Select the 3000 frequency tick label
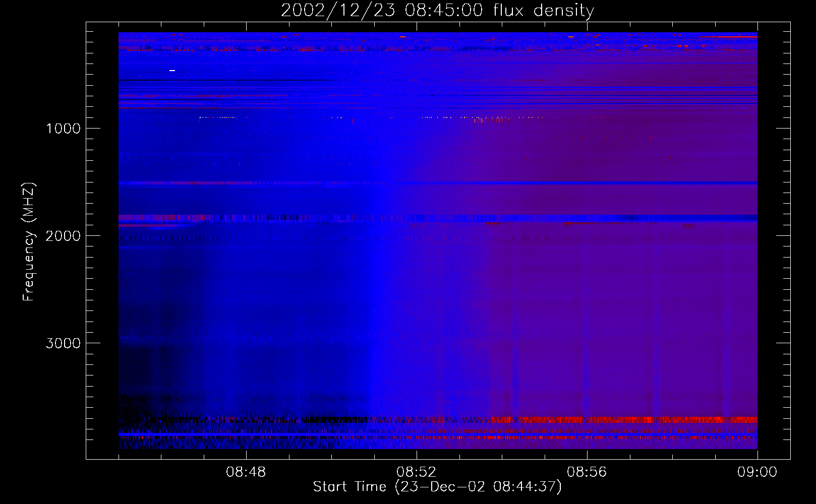Screen dimensions: 816x504 pos(63,343)
